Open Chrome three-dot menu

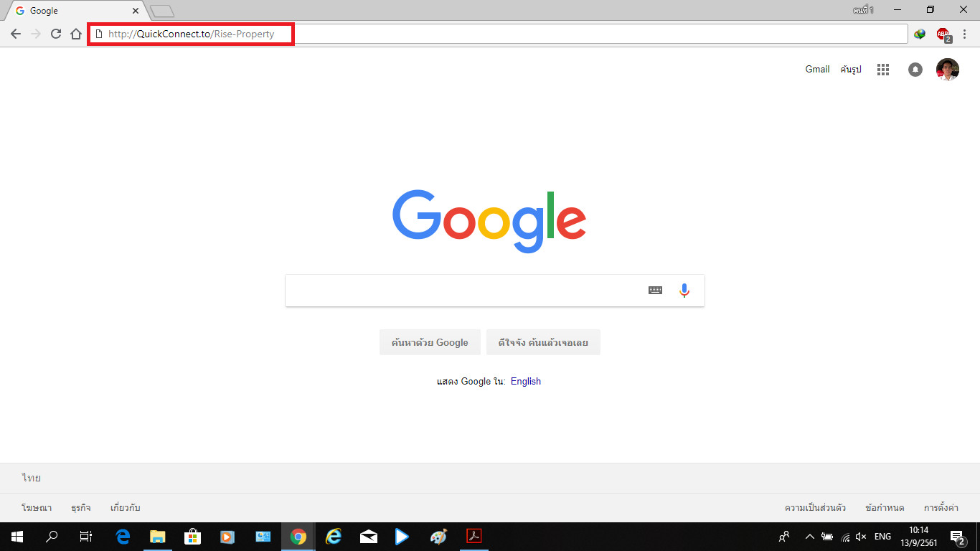point(965,34)
